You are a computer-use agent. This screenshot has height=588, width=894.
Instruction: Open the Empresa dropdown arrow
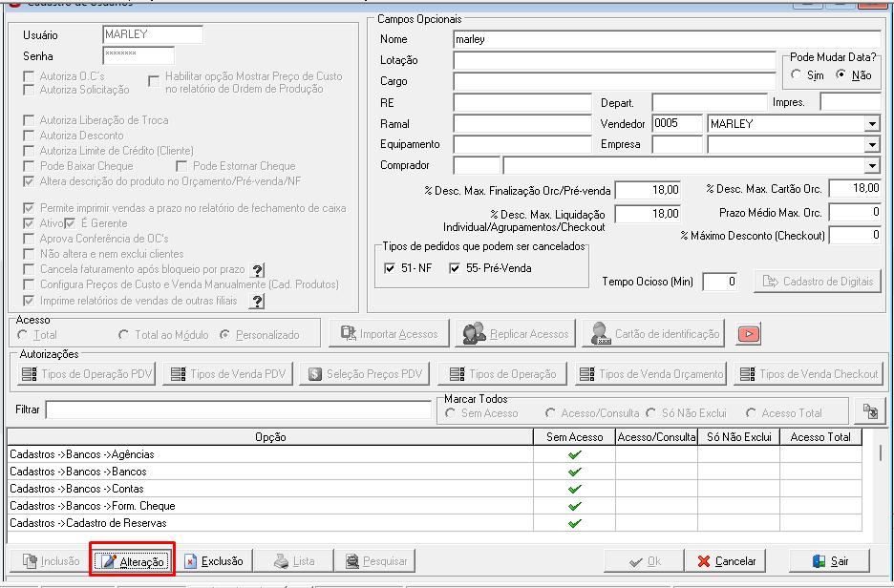(872, 145)
